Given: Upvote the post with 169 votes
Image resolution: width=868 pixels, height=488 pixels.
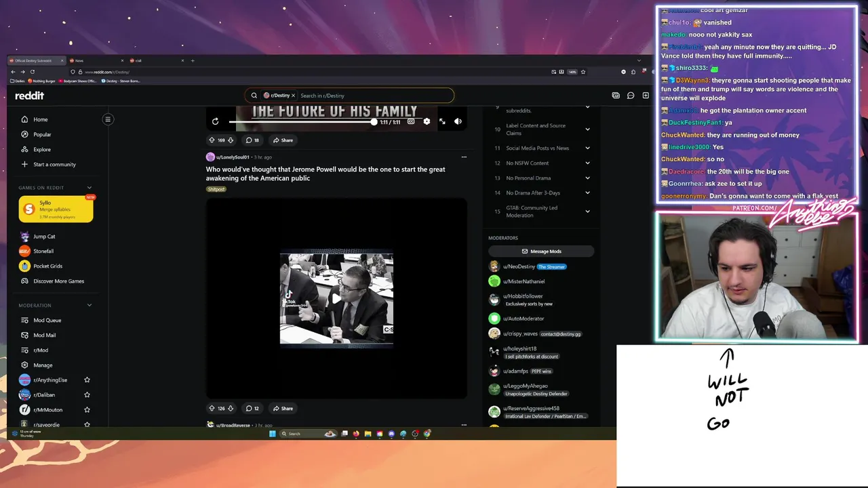Looking at the screenshot, I should [212, 140].
